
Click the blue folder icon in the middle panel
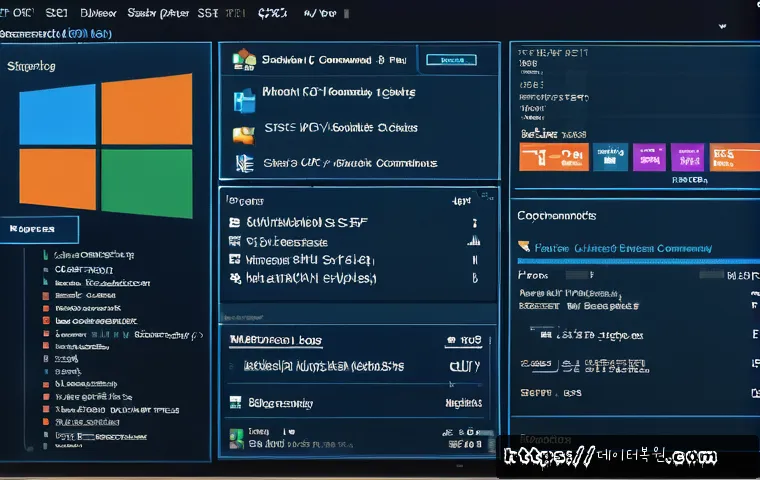coord(244,100)
